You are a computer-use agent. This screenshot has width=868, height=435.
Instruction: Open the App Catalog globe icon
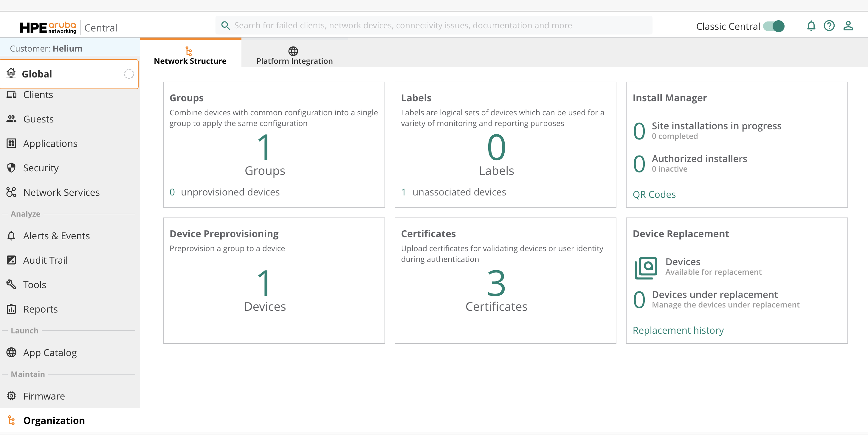tap(11, 352)
